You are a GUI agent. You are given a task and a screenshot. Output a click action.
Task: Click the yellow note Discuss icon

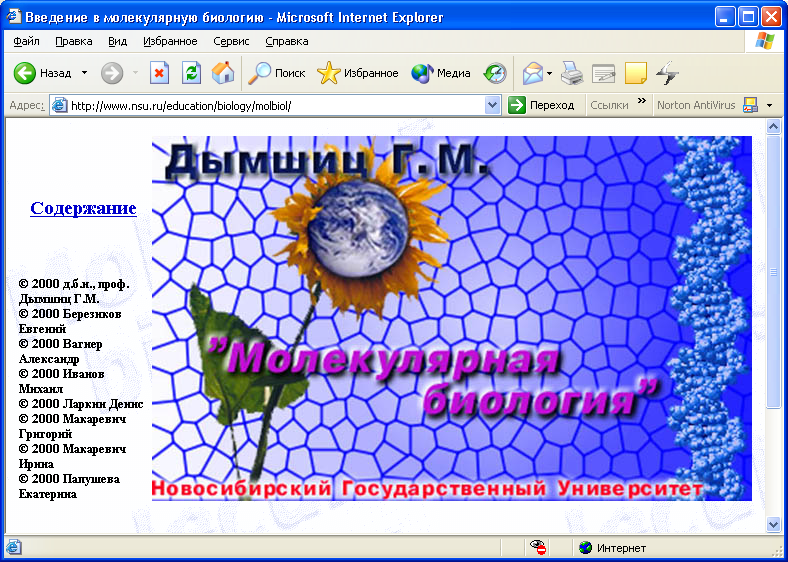(636, 73)
